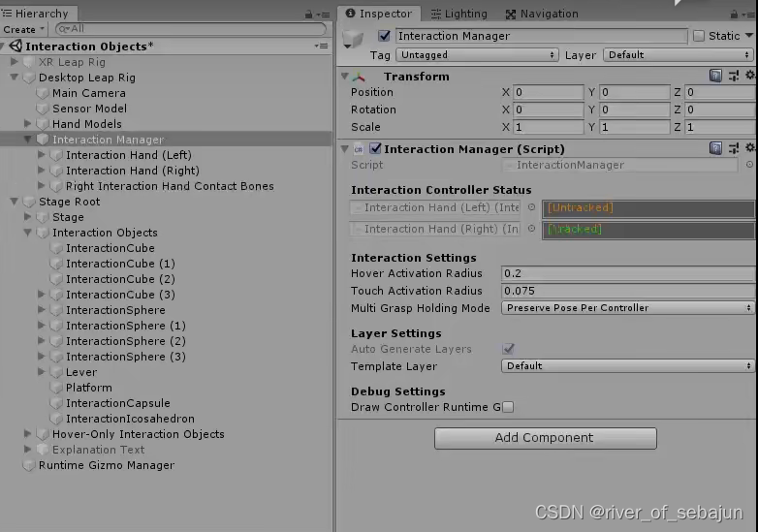This screenshot has width=758, height=532.
Task: Click the object picker beside Script field
Action: [749, 165]
